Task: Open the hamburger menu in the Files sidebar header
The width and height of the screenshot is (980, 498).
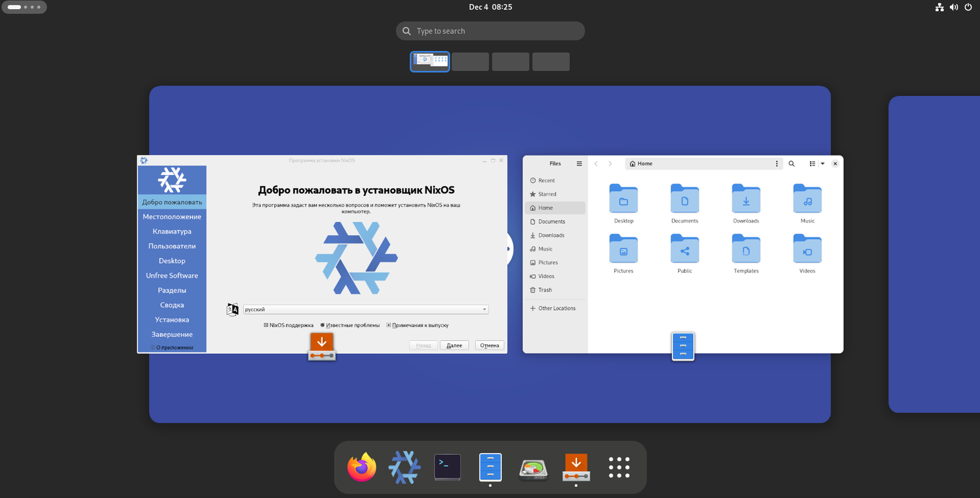Action: [x=579, y=164]
